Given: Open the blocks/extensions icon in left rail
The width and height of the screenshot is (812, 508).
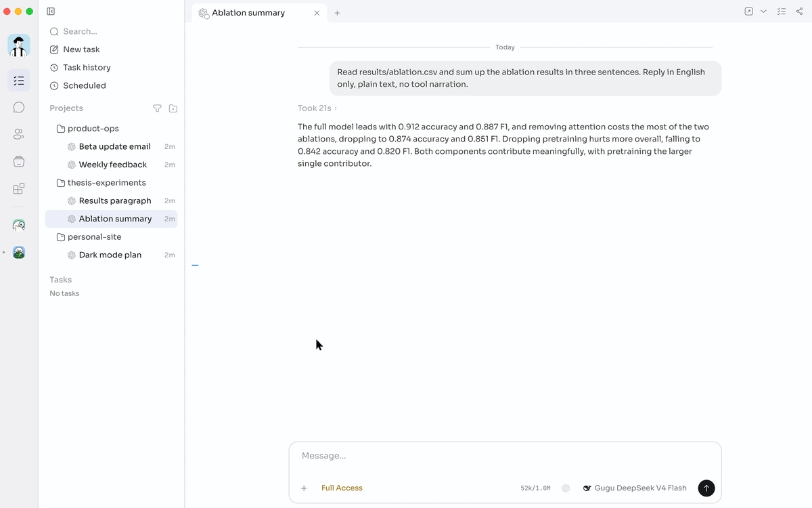Looking at the screenshot, I should [19, 188].
